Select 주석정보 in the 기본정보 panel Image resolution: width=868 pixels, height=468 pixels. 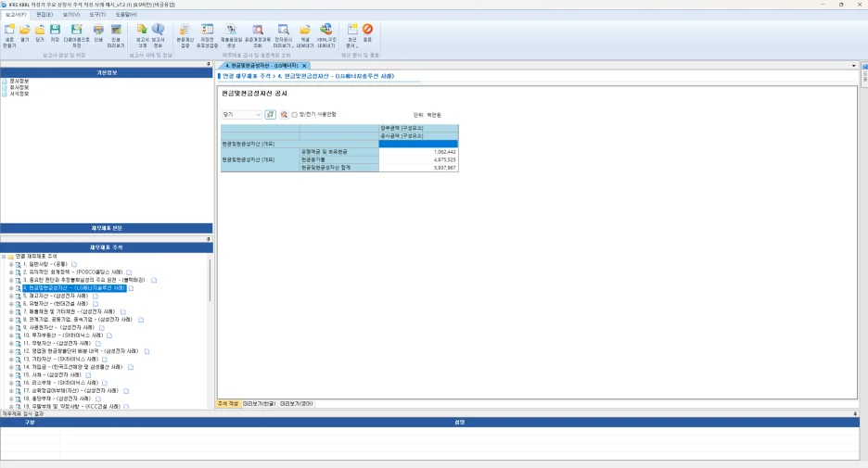coord(19,94)
